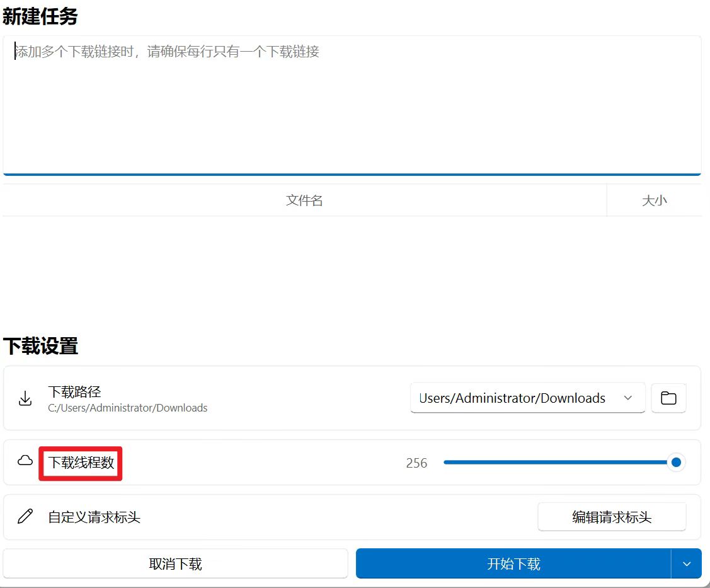Switch to the 文件名 column header
This screenshot has width=710, height=588.
(x=304, y=200)
